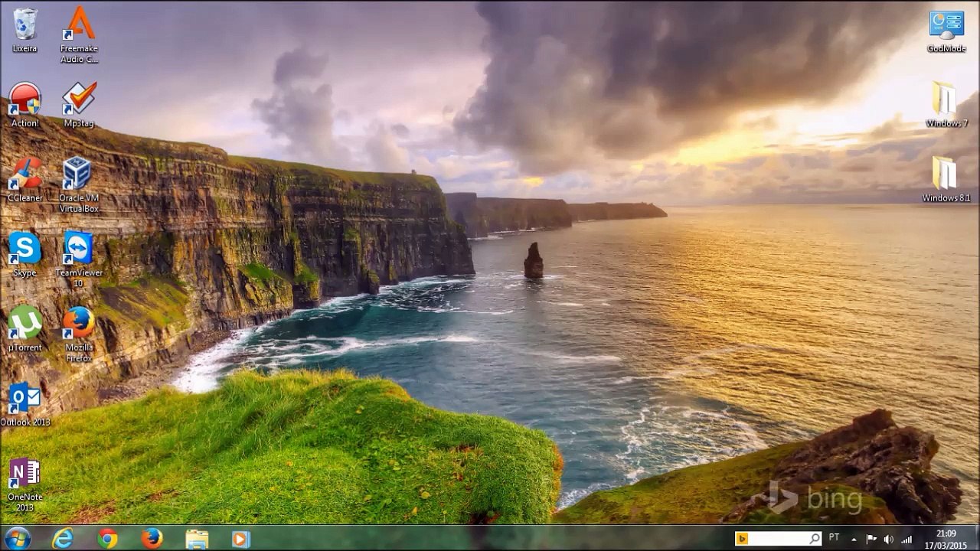
Task: Click the Skype desktop shortcut
Action: [x=24, y=255]
